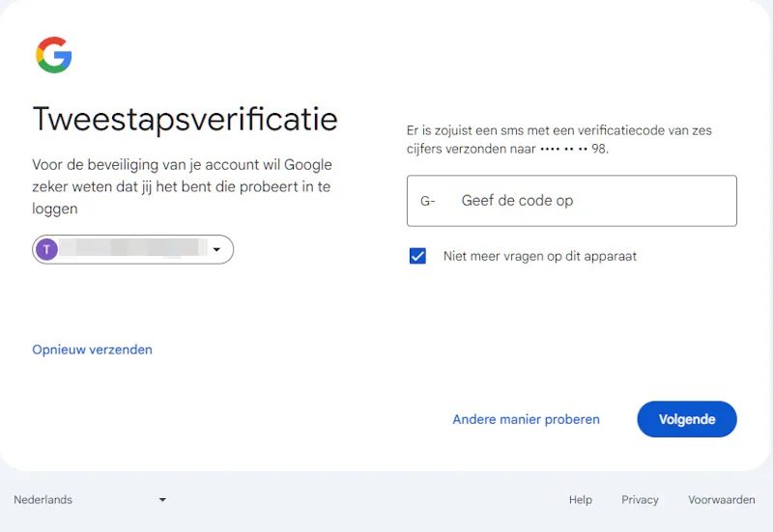Click Niet meer vragen op dit apparaat label
The height and width of the screenshot is (532, 773).
tap(540, 256)
